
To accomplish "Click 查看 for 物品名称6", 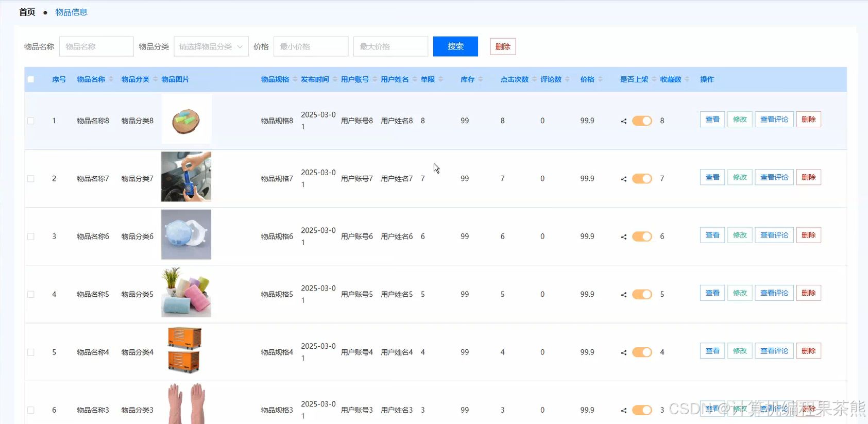I will tap(712, 235).
